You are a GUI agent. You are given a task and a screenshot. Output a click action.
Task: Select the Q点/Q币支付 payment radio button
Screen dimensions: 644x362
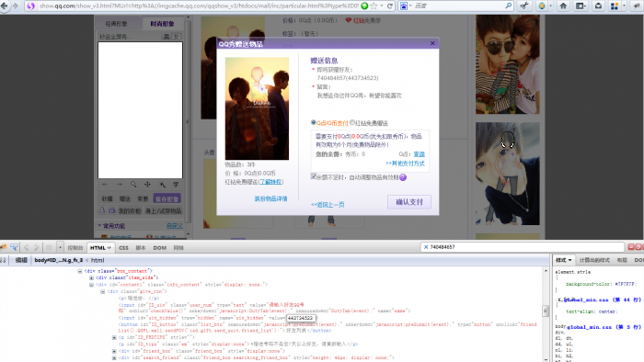[x=314, y=122]
